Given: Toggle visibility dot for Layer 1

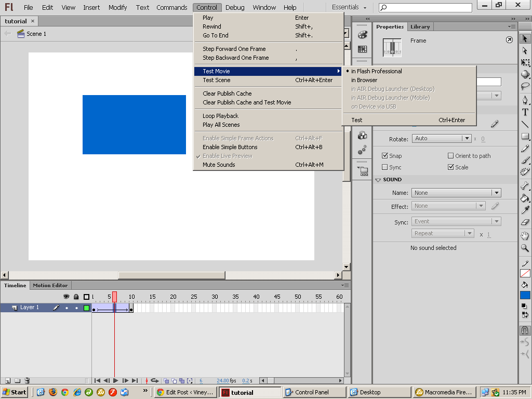Looking at the screenshot, I should tap(66, 308).
